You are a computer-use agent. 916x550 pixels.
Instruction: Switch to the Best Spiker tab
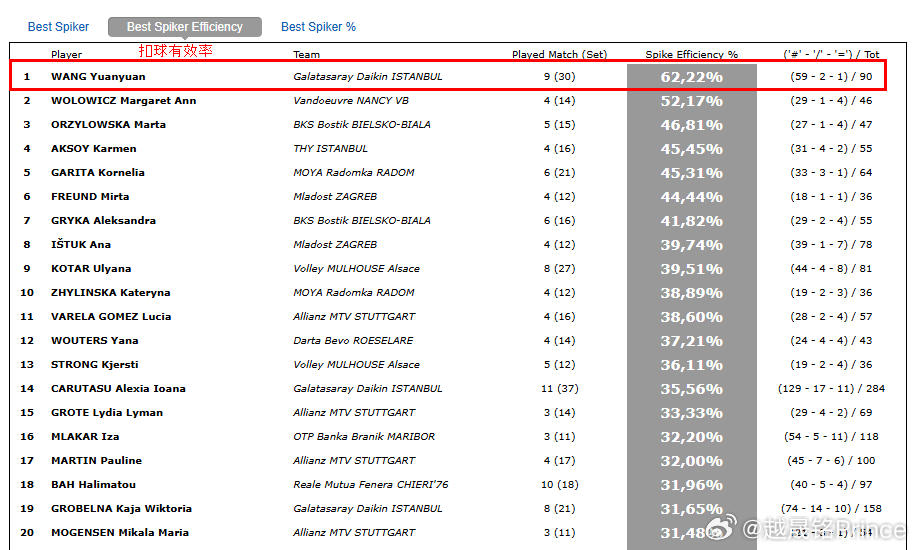tap(58, 27)
